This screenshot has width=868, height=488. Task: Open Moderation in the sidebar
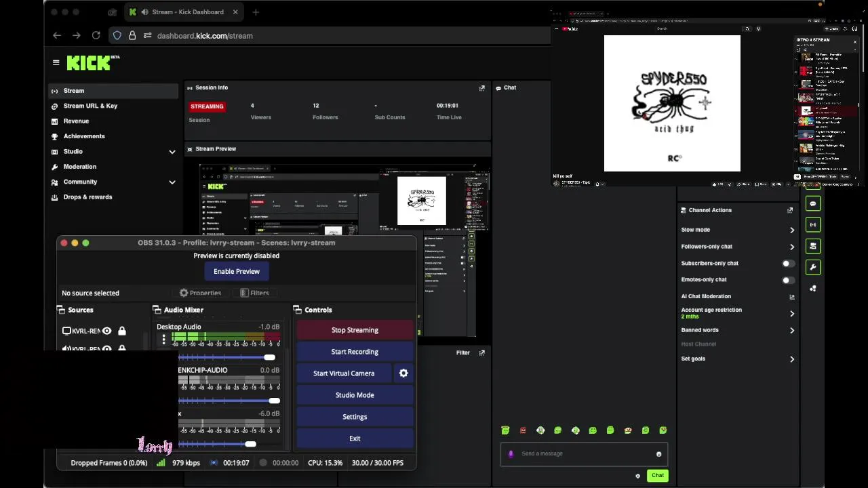80,167
